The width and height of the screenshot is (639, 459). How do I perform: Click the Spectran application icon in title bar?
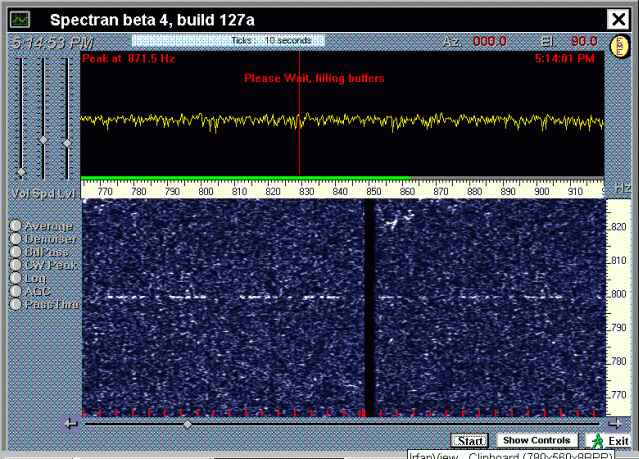point(20,19)
